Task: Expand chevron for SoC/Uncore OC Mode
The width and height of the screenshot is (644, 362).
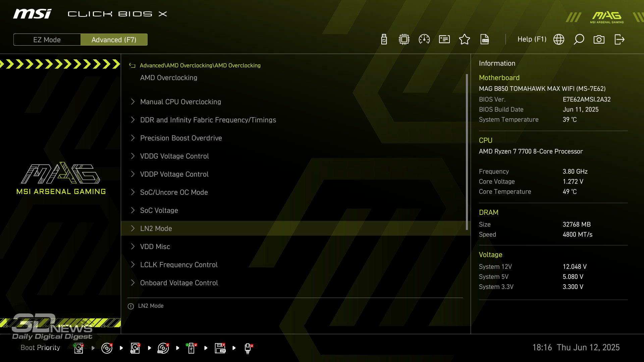Action: [x=133, y=192]
